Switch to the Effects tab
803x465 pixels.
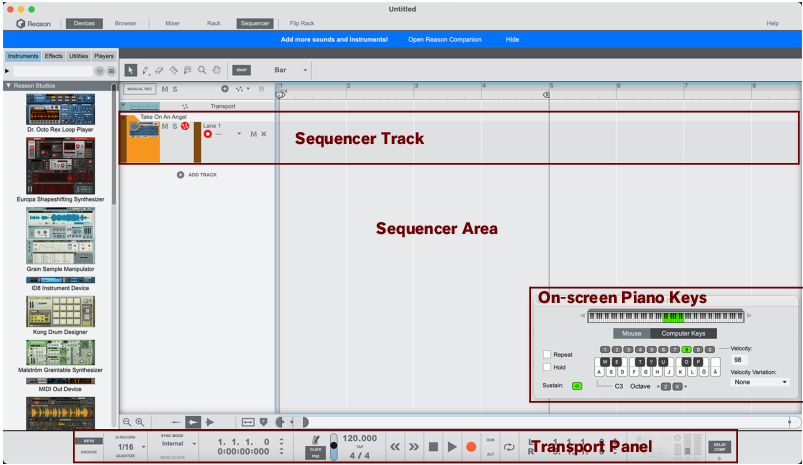[53, 56]
